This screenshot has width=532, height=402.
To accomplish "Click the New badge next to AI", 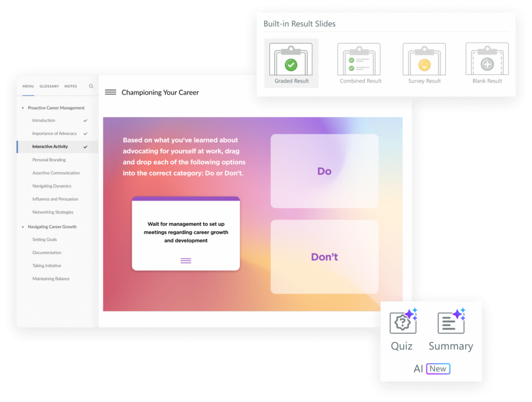I will click(x=438, y=369).
